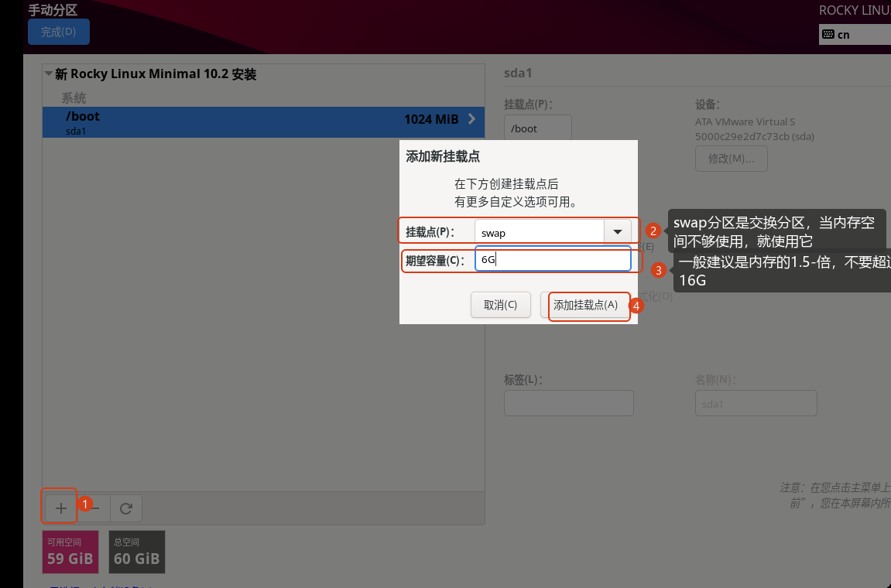Viewport: 891px width, 588px height.
Task: Click the 59 GiB available space box
Action: pyautogui.click(x=70, y=552)
